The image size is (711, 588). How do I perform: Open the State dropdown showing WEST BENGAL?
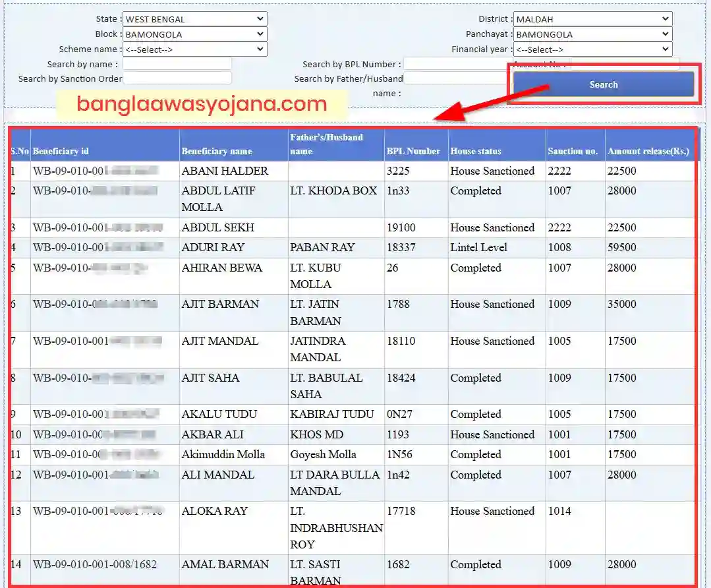(x=194, y=19)
